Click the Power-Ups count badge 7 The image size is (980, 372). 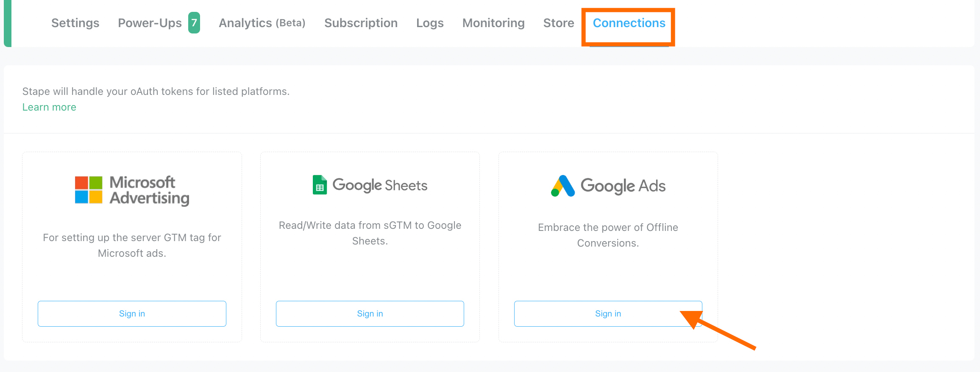tap(194, 23)
